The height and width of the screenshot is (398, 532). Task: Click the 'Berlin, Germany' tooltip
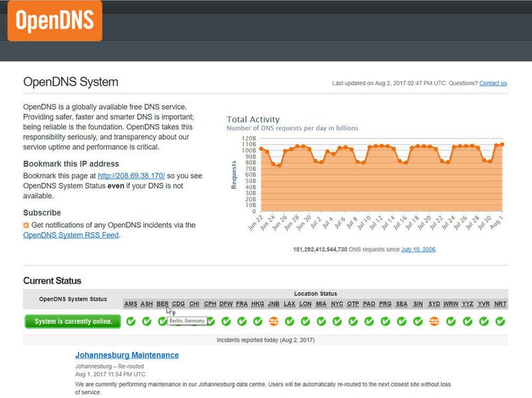pyautogui.click(x=187, y=321)
